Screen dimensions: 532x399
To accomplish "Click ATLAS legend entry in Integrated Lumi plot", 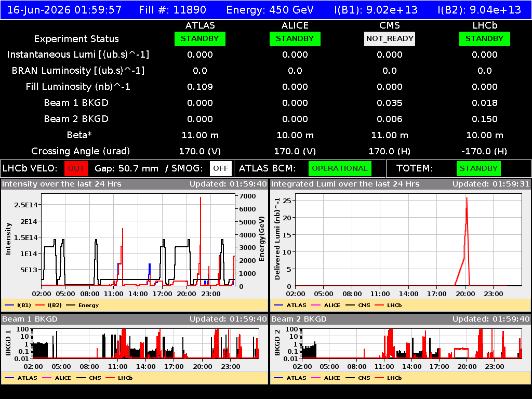I will [290, 305].
